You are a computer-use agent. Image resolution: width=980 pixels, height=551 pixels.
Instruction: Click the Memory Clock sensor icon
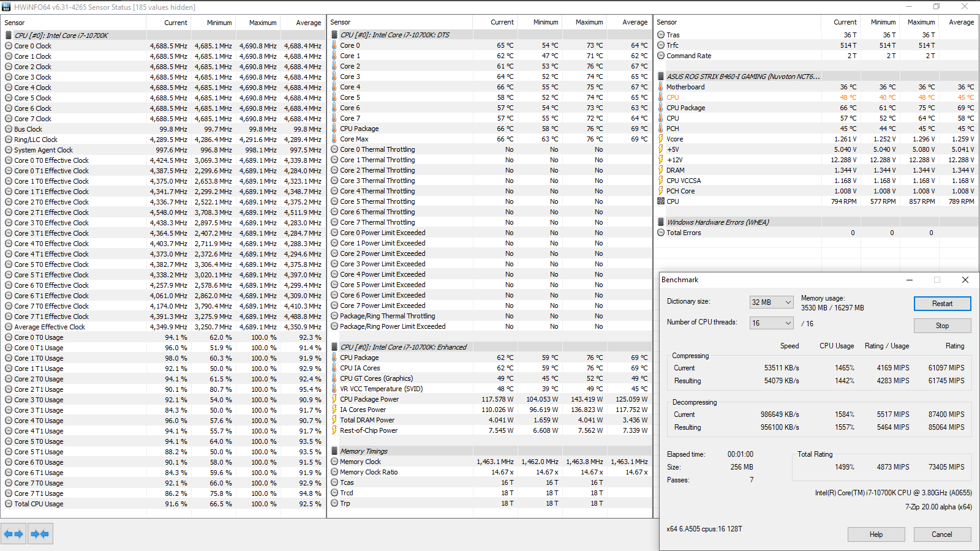tap(334, 462)
